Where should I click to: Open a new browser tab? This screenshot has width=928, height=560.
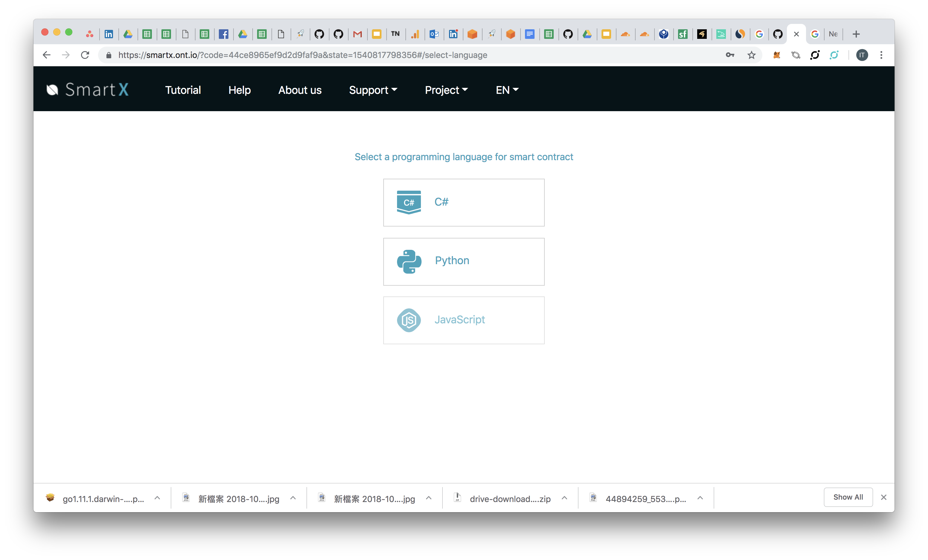(x=856, y=34)
